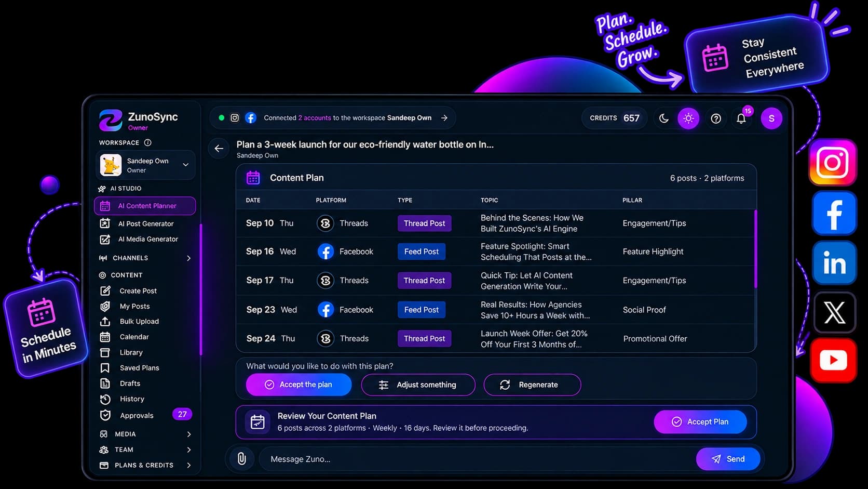The image size is (868, 489).
Task: Open the LinkedIn icon on the right
Action: coord(834,263)
